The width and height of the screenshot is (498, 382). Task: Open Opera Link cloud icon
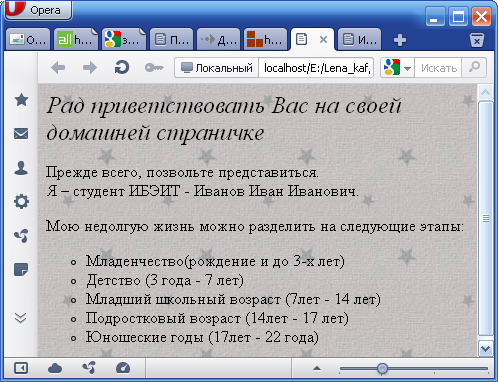coord(55,368)
